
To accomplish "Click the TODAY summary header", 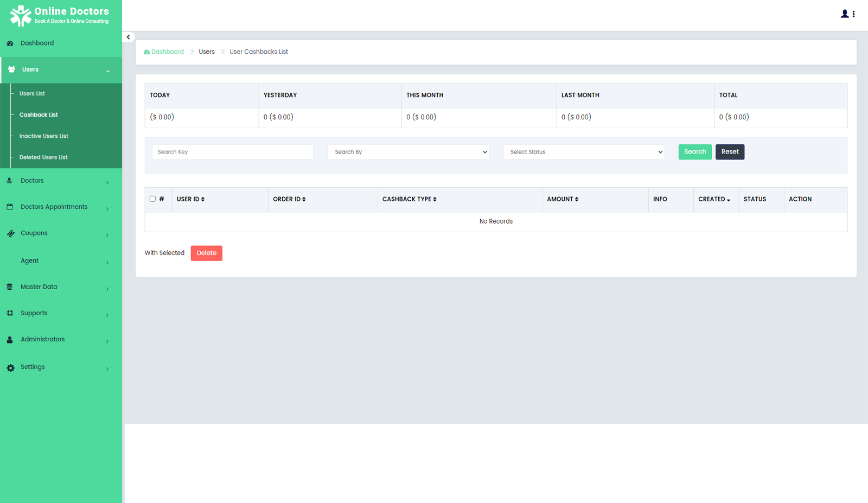I will (x=159, y=95).
